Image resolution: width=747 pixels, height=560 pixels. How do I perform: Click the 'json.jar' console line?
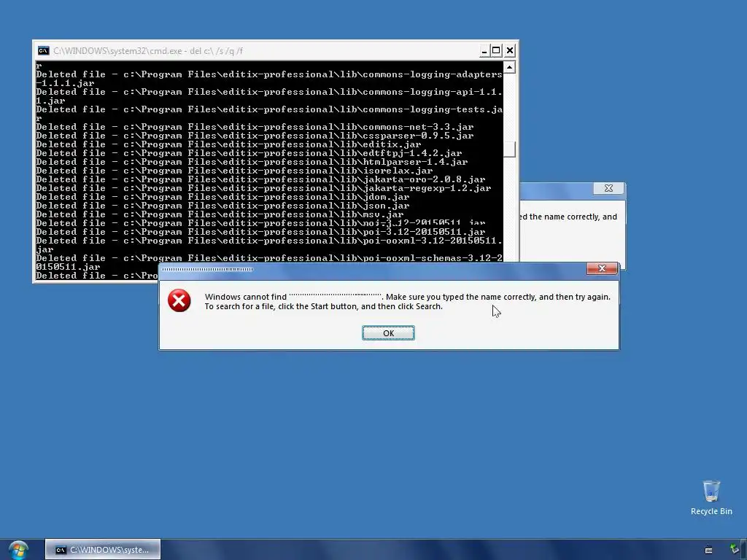223,206
